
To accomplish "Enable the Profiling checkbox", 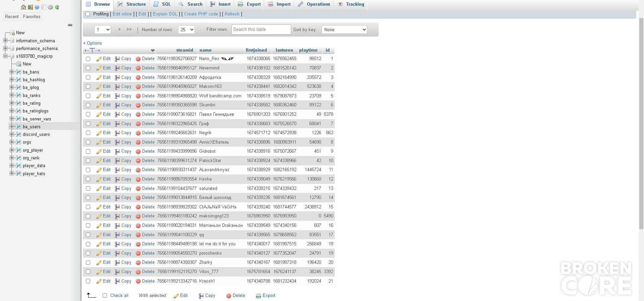I will point(88,14).
